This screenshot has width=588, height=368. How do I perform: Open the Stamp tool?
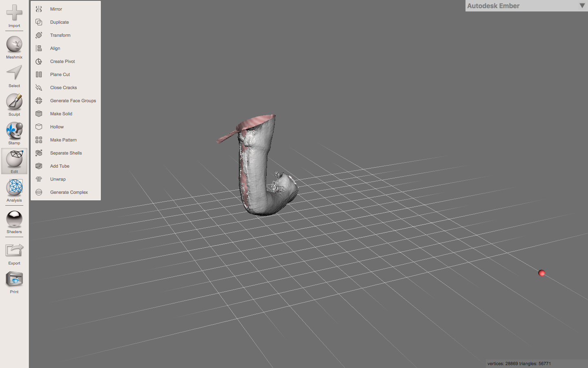point(14,130)
